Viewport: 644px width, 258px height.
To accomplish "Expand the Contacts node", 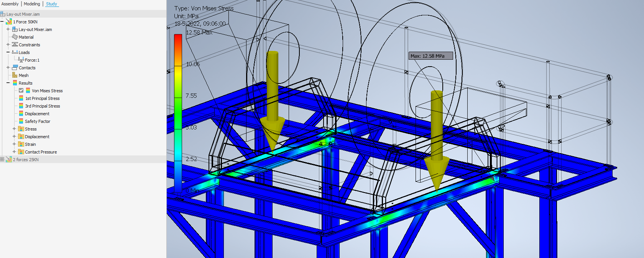I will 8,68.
